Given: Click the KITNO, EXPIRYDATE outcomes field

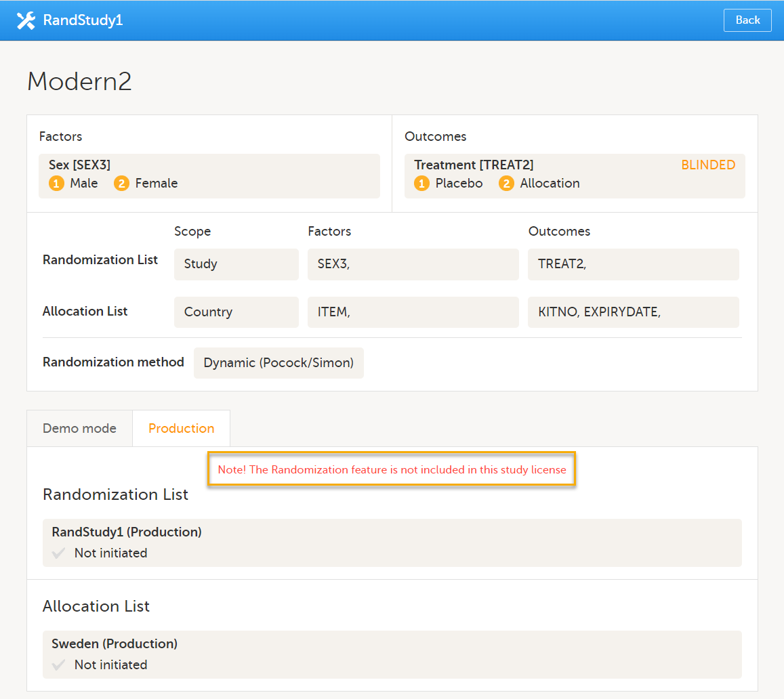Looking at the screenshot, I should point(633,312).
